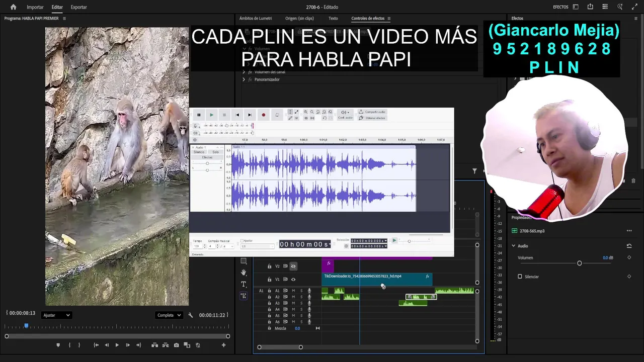Solo audio track A2
The width and height of the screenshot is (644, 362).
[301, 297]
